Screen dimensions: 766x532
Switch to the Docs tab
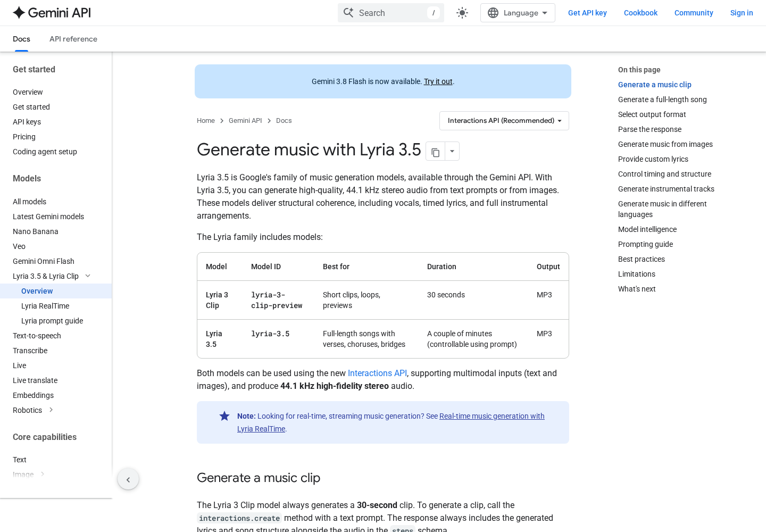point(21,39)
